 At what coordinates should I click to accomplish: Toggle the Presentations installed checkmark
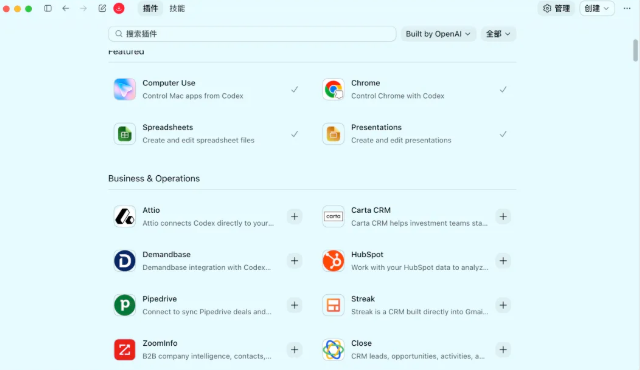[x=503, y=134]
